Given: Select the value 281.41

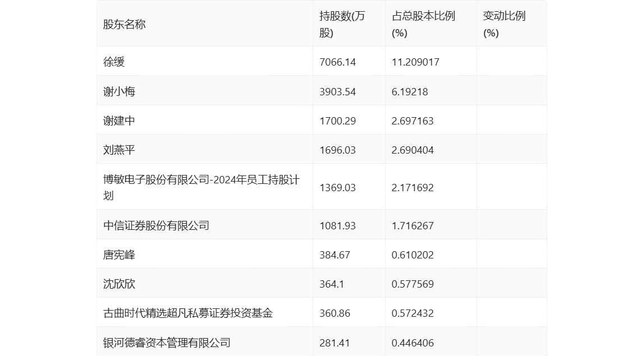Looking at the screenshot, I should click(335, 343).
